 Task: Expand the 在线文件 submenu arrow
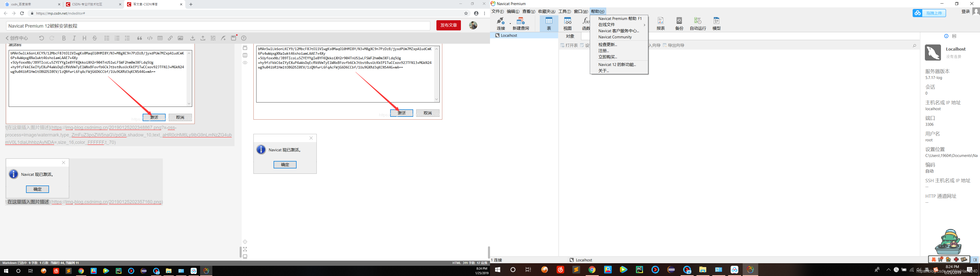pyautogui.click(x=644, y=25)
